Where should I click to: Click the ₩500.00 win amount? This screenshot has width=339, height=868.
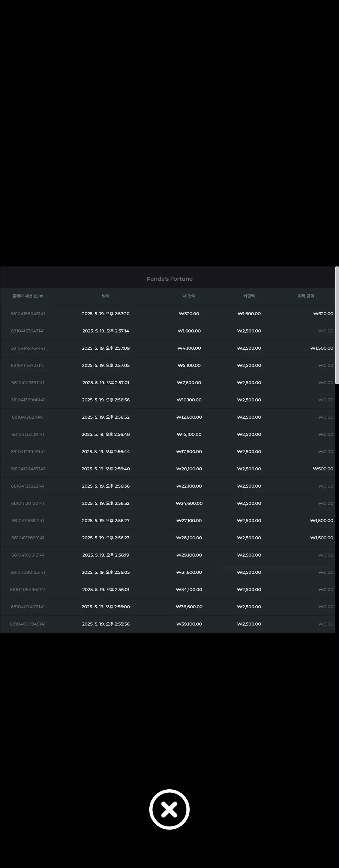point(323,469)
